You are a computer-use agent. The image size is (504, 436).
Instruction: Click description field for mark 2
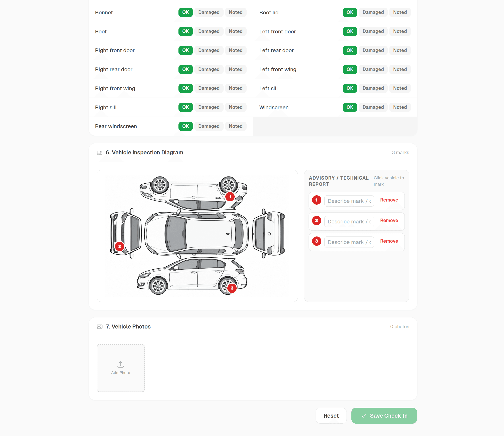coord(349,222)
